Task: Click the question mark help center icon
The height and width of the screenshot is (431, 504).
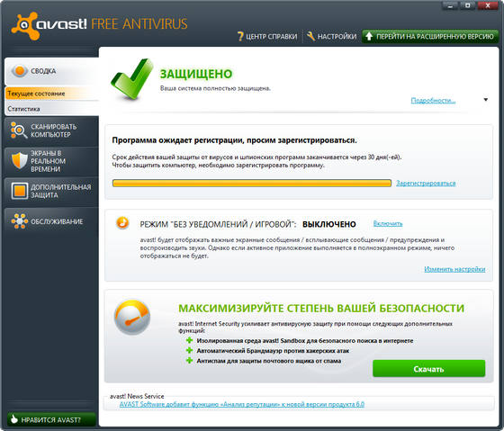Action: [240, 36]
